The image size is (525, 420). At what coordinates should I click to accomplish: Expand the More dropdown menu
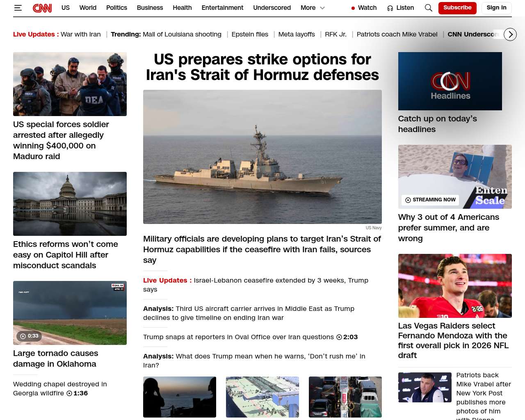point(313,8)
